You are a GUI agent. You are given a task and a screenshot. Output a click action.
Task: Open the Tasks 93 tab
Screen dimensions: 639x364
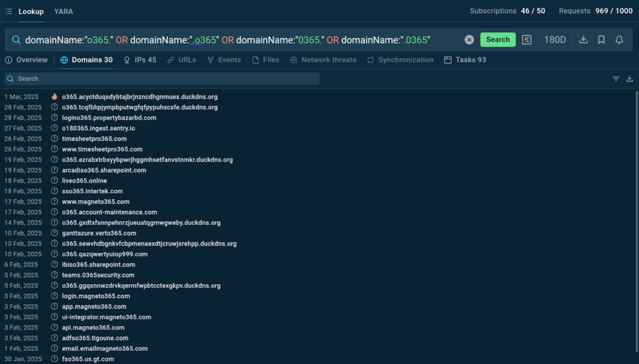point(464,60)
